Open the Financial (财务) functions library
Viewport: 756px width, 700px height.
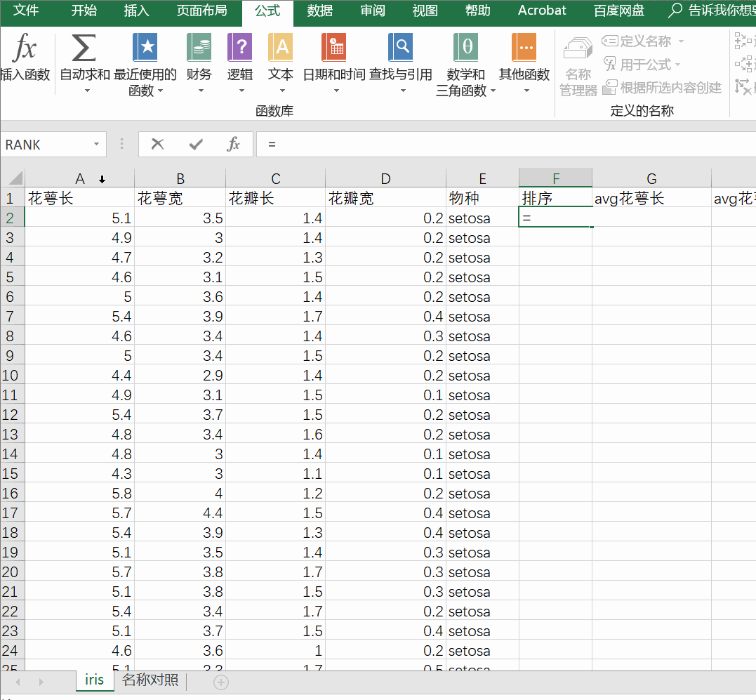199,62
